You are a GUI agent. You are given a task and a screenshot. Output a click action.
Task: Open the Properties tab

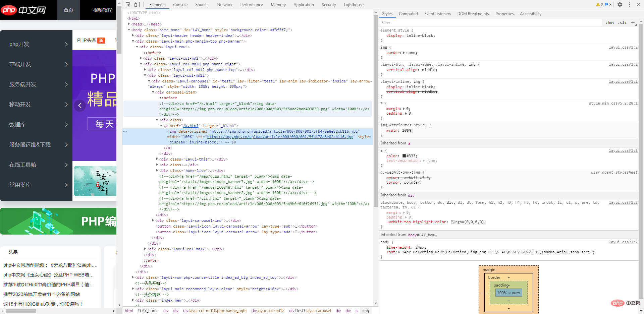tap(504, 14)
